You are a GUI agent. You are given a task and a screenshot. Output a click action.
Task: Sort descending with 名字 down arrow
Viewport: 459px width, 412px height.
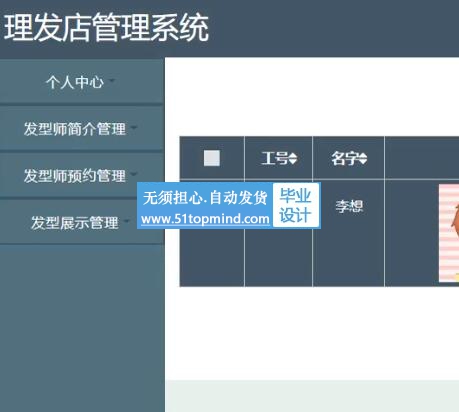363,161
